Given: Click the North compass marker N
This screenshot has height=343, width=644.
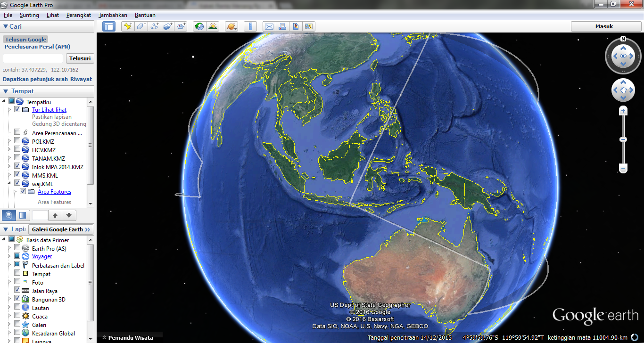Looking at the screenshot, I should 623,39.
